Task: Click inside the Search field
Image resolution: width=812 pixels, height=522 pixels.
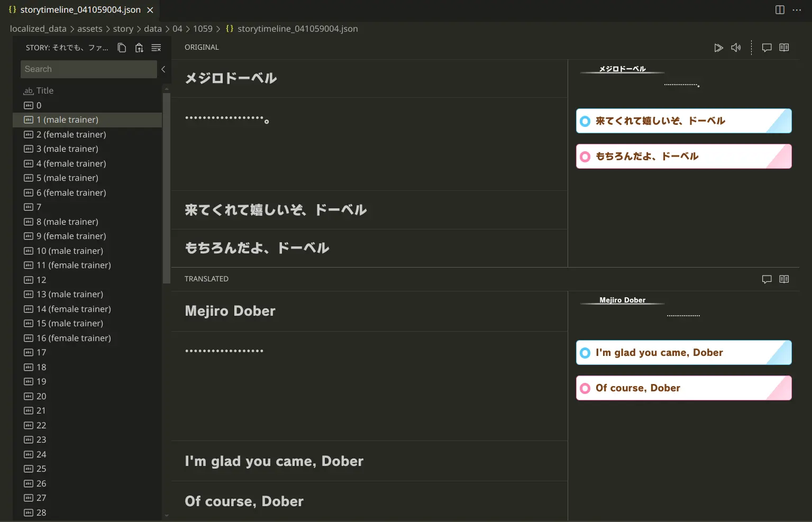Action: pos(87,69)
